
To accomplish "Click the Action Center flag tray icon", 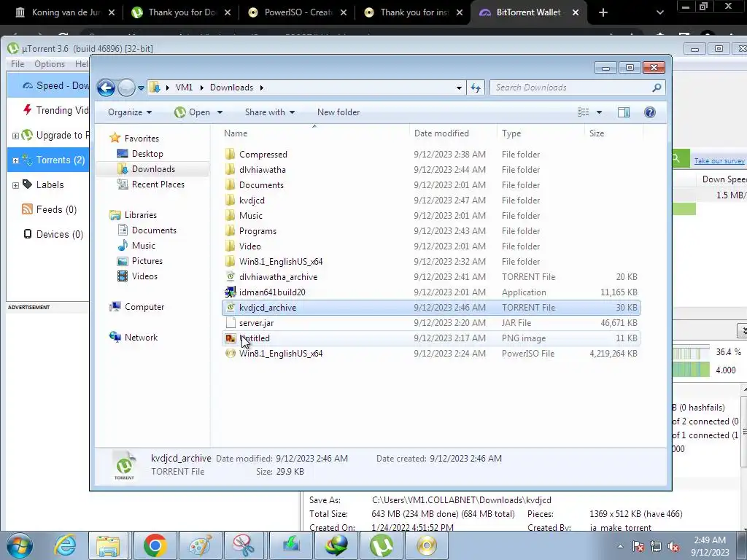I will [x=638, y=547].
